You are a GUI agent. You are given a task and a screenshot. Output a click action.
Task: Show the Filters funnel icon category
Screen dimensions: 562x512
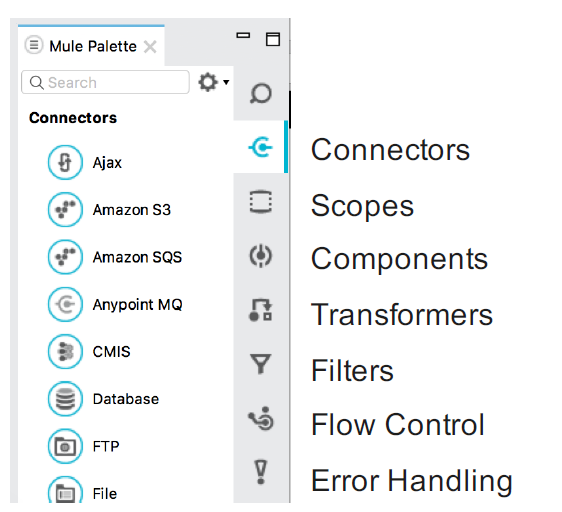[x=261, y=364]
